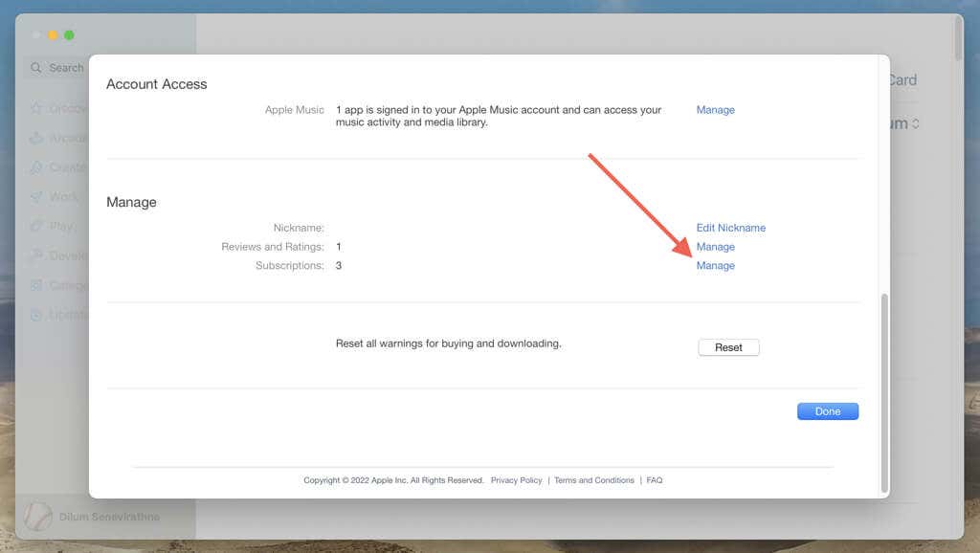Viewport: 980px width, 553px height.
Task: Open the Work section in the sidebar
Action: [59, 196]
